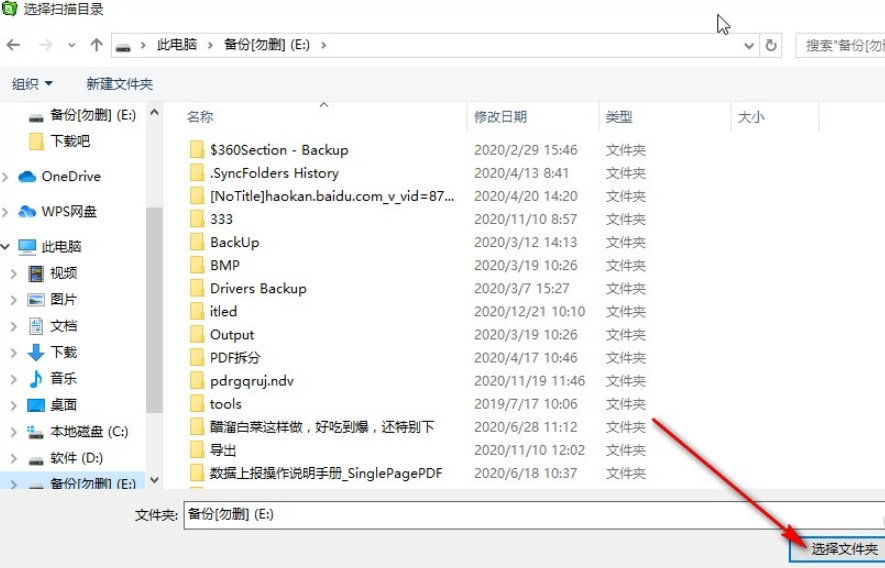
Task: Click the sidebar vertical scrollbar thumb
Action: pyautogui.click(x=154, y=310)
